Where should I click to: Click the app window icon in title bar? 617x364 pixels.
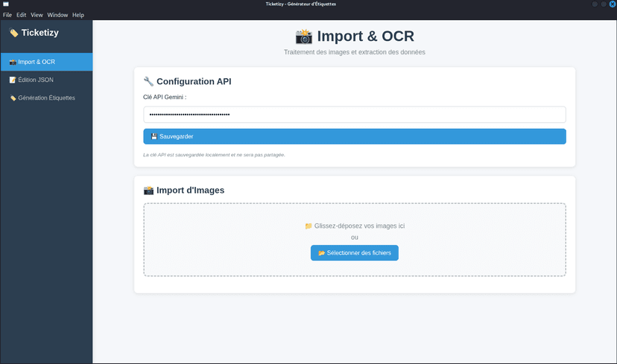pos(6,4)
